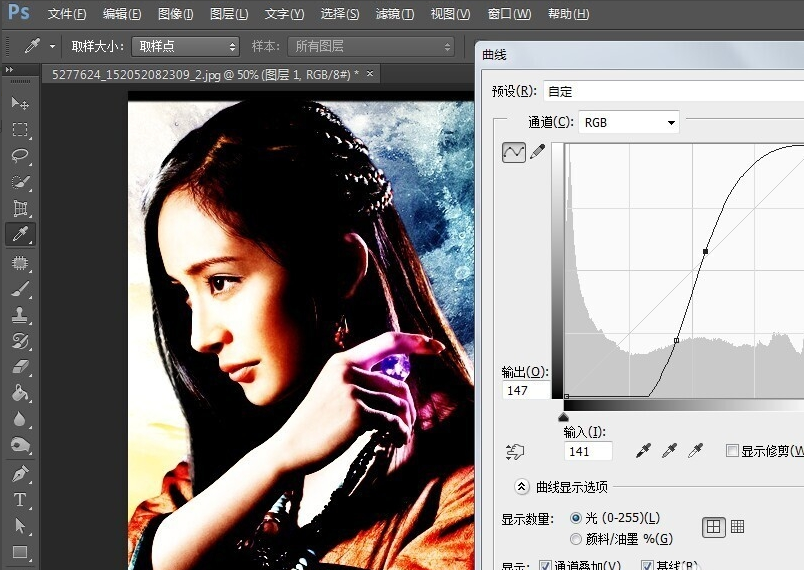Open the 图像 menu
This screenshot has width=804, height=570.
(x=175, y=14)
